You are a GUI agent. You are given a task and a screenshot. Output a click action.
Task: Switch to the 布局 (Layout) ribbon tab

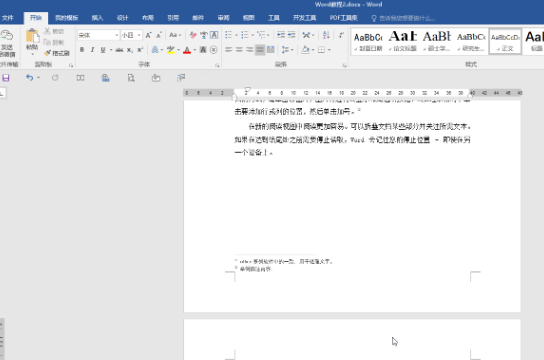coord(147,18)
